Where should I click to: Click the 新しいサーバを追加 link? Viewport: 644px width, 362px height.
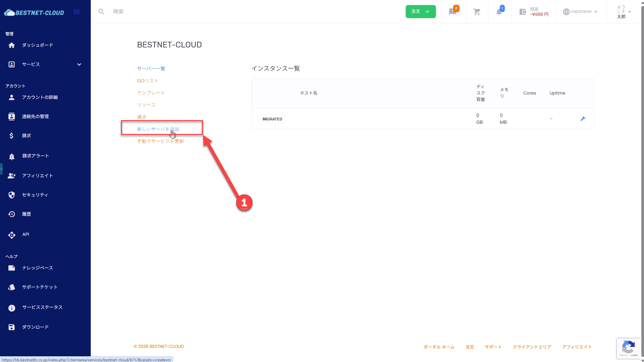pyautogui.click(x=158, y=129)
